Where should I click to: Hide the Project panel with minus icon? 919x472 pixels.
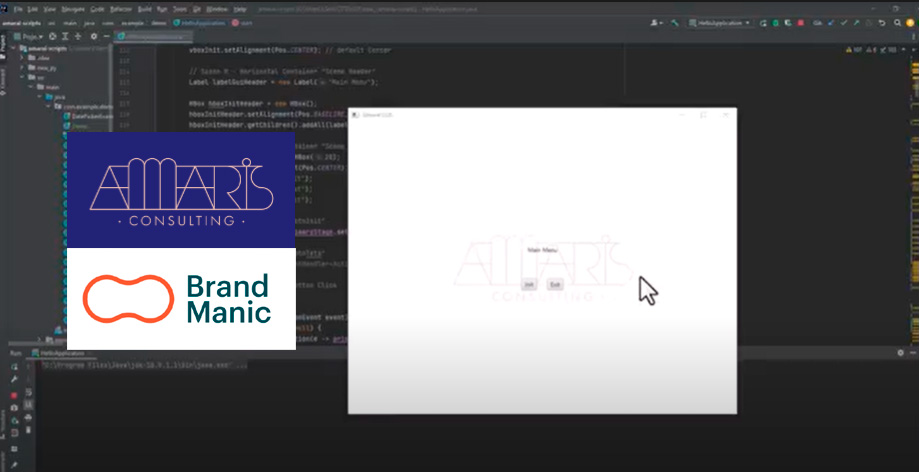[107, 36]
